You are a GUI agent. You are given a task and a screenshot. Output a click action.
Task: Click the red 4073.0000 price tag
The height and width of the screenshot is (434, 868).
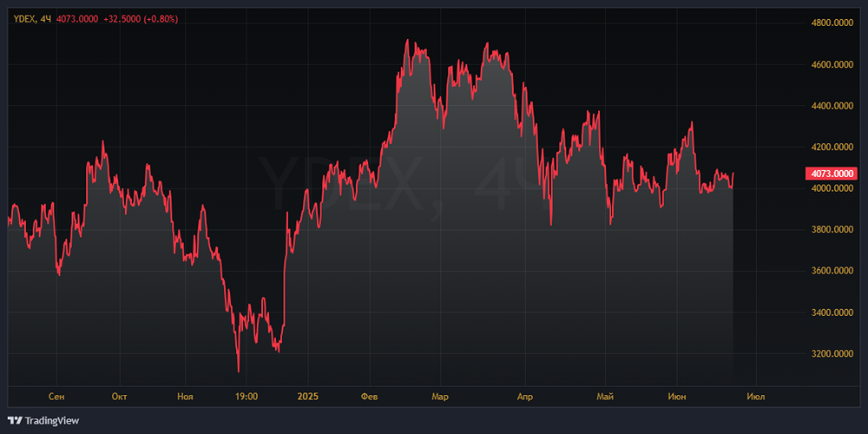coord(832,174)
